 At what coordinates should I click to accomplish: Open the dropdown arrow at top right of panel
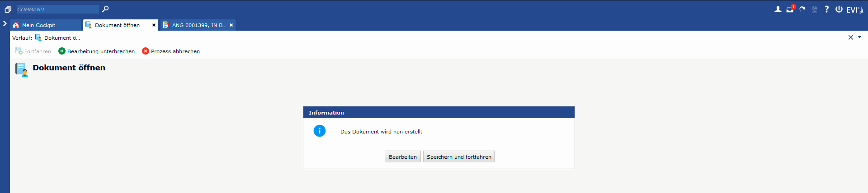click(859, 37)
